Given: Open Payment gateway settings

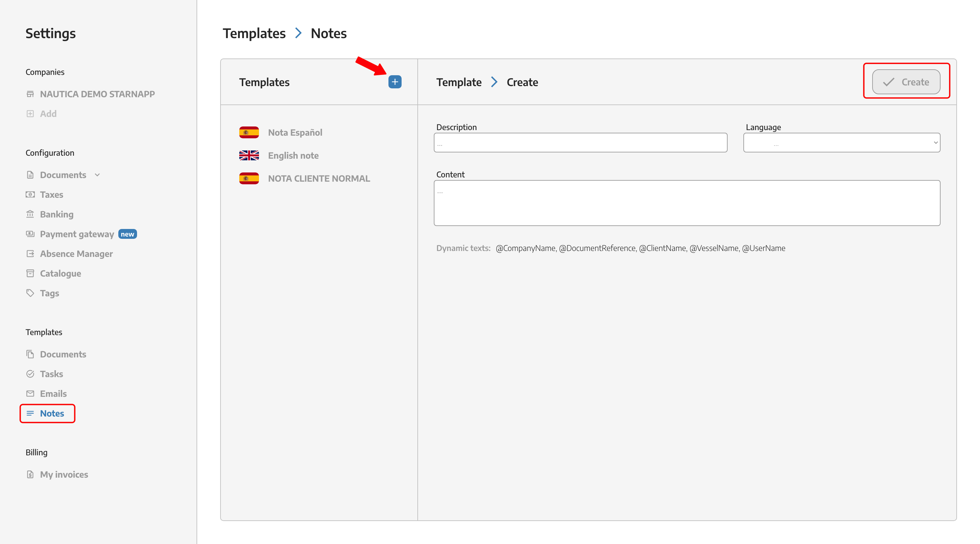Looking at the screenshot, I should (x=77, y=234).
